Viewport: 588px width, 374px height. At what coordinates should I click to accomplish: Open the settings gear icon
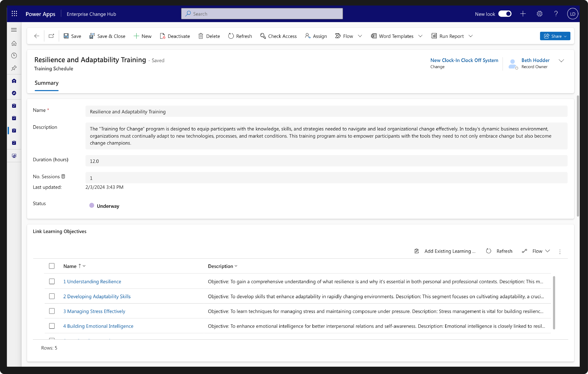click(539, 14)
